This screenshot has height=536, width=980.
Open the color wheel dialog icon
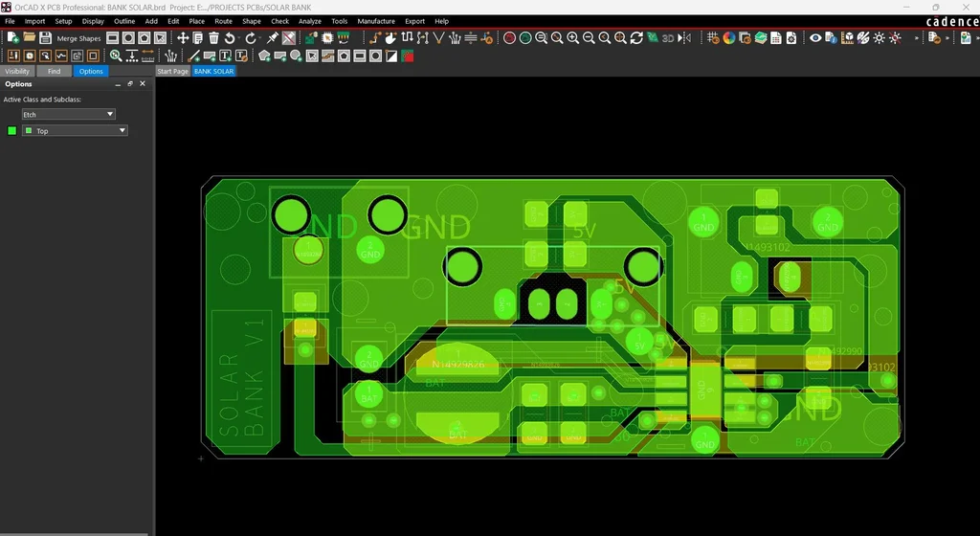click(728, 38)
